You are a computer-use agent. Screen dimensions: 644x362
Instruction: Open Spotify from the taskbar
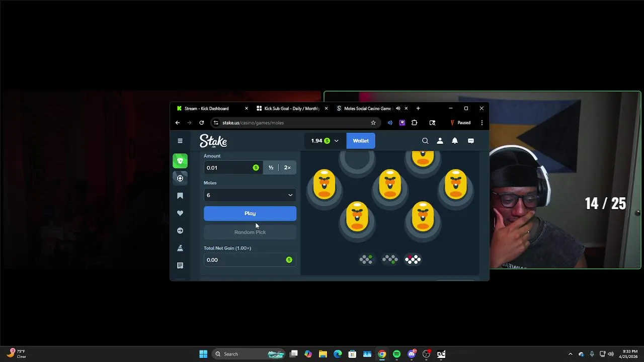tap(397, 354)
